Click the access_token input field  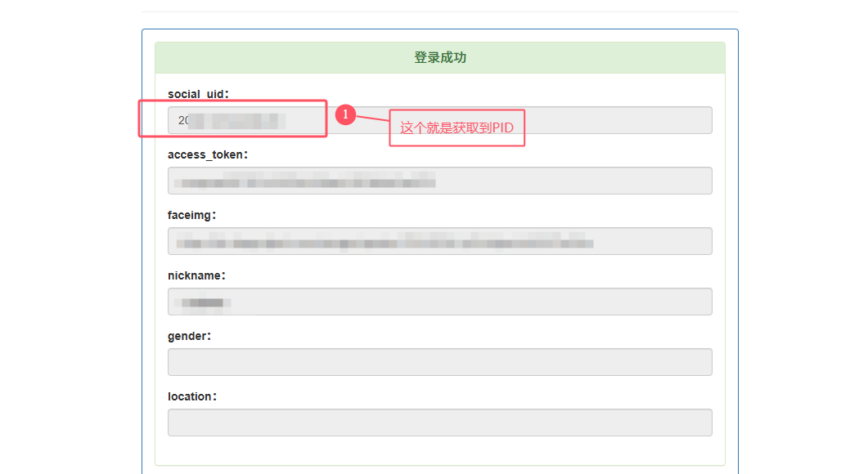(x=573, y=181)
